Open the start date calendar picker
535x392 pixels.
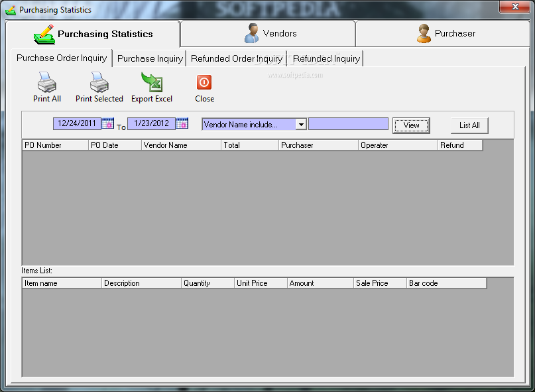[108, 123]
